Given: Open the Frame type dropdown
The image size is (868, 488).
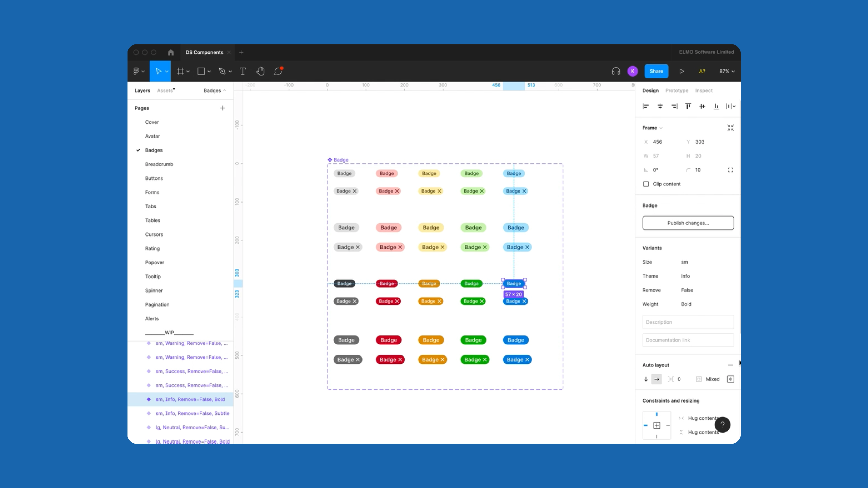Looking at the screenshot, I should click(652, 128).
